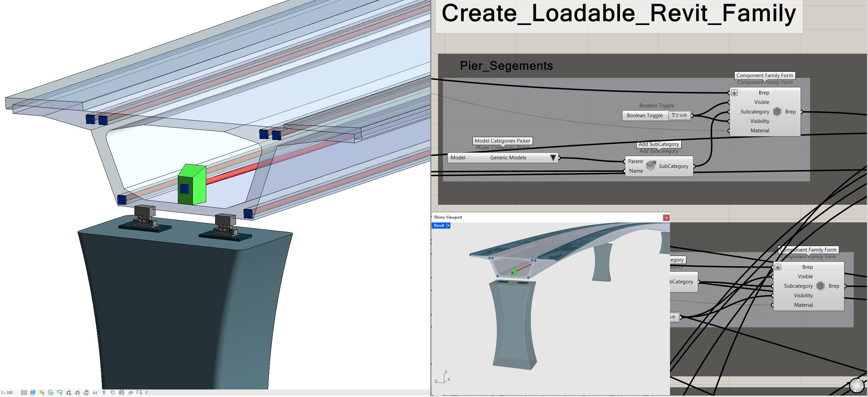Click Create_Loadable_Revit_Family title scribble

click(619, 14)
